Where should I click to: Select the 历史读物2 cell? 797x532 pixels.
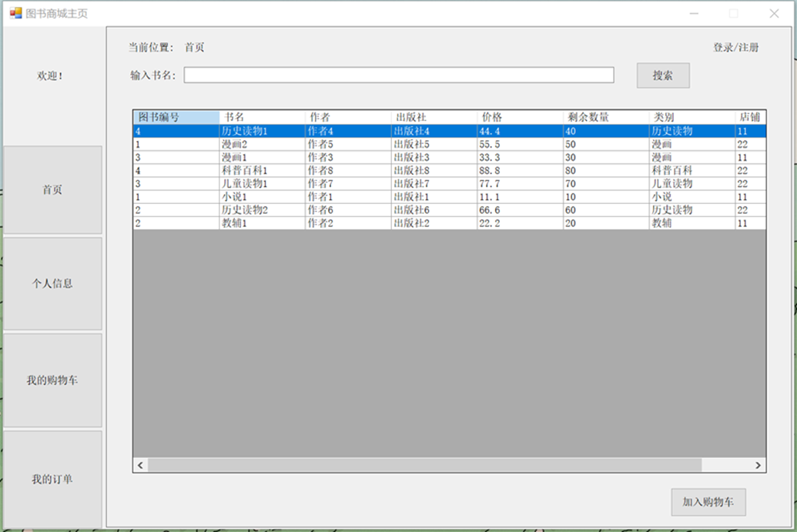click(x=263, y=210)
